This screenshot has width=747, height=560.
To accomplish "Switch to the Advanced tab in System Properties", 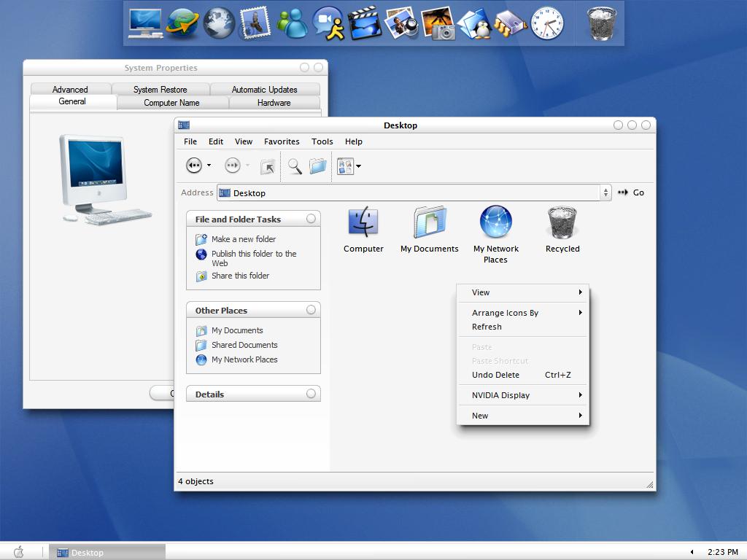I will pyautogui.click(x=71, y=89).
